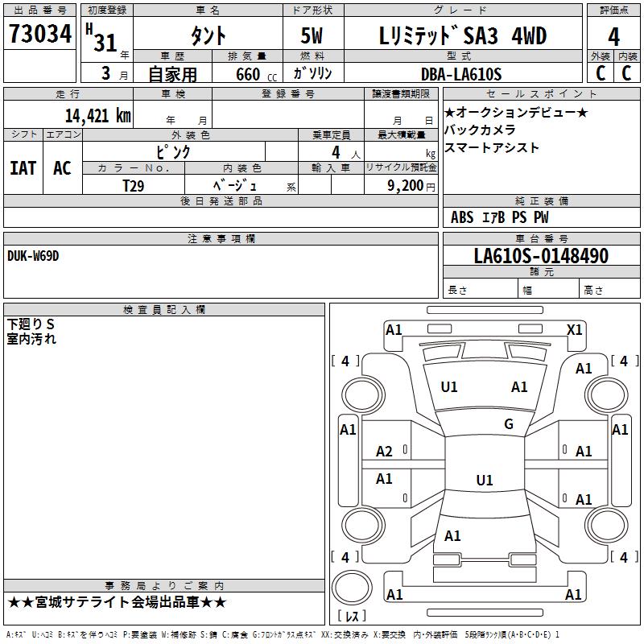This screenshot has width=644, height=644.
Task: Click the G windshield mark
Action: [x=509, y=424]
